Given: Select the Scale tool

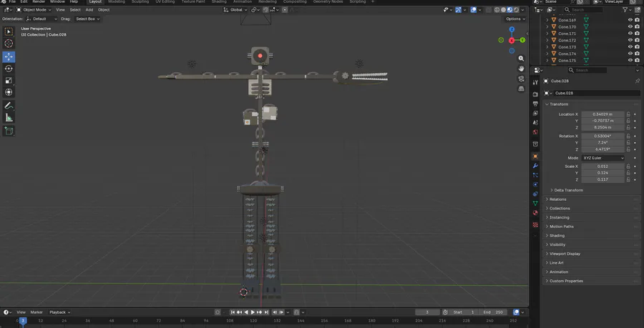Looking at the screenshot, I should click(x=9, y=81).
